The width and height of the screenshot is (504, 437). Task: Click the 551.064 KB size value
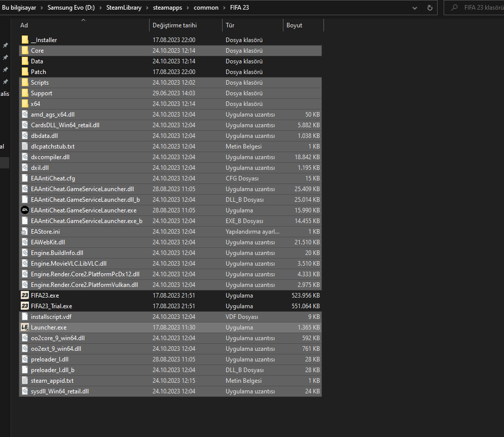point(306,306)
